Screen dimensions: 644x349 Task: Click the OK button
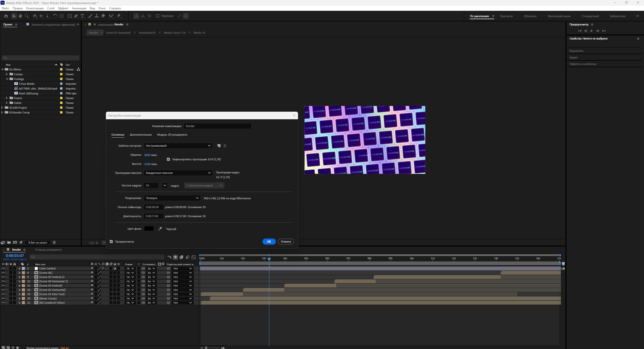tap(269, 242)
